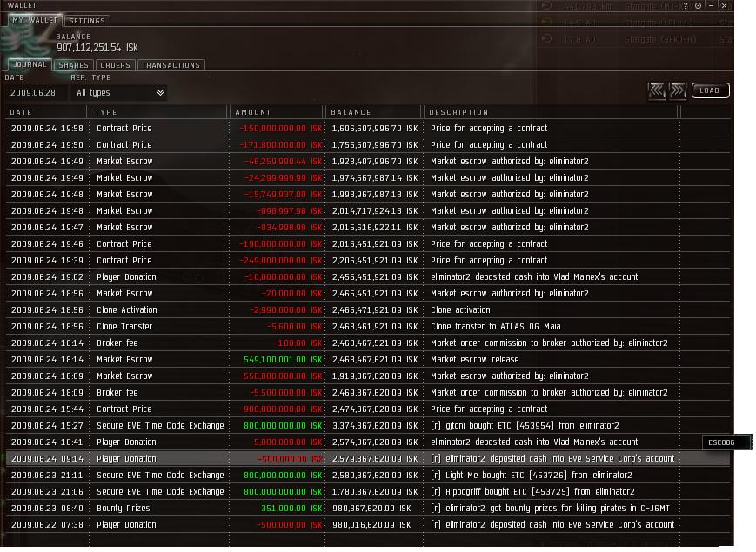756x552 pixels.
Task: Sort by the Balance column header
Action: click(x=374, y=112)
